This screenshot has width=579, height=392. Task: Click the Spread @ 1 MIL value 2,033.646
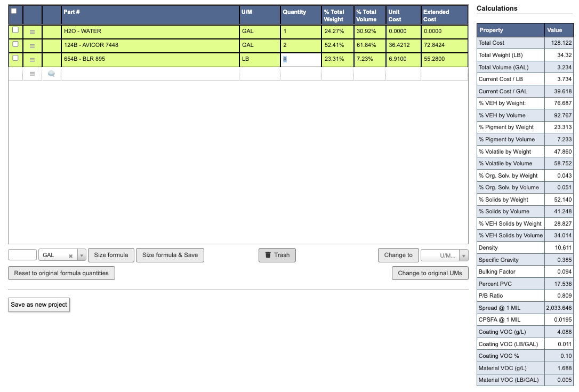tap(559, 308)
